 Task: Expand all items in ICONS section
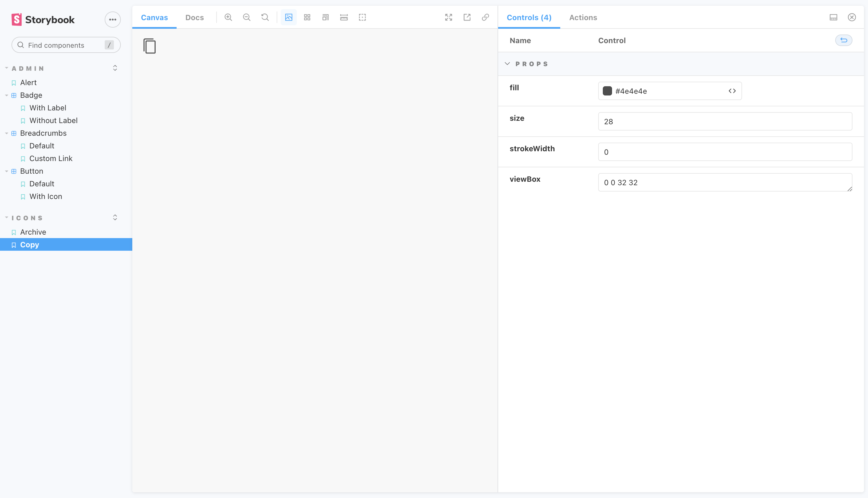coord(115,218)
